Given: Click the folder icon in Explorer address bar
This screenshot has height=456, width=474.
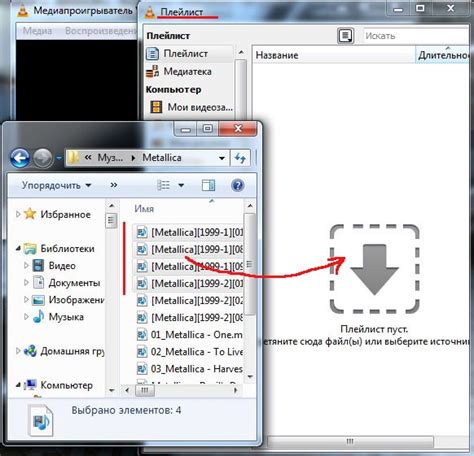Looking at the screenshot, I should (73, 158).
